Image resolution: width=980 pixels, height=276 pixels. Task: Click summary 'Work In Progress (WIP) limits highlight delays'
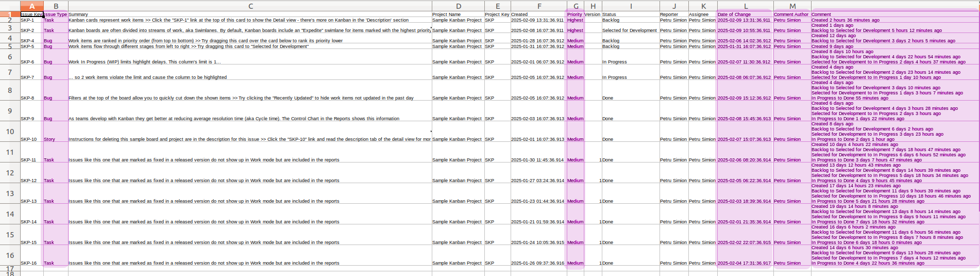pyautogui.click(x=250, y=57)
